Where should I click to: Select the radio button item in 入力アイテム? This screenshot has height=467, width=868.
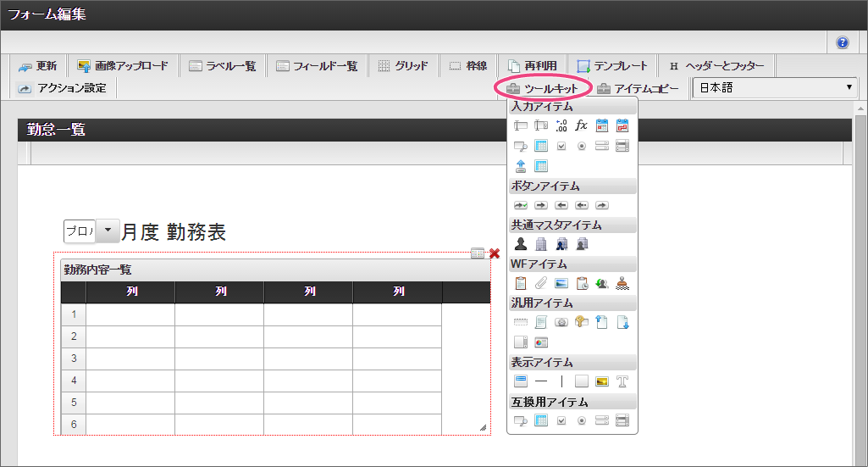coord(581,146)
